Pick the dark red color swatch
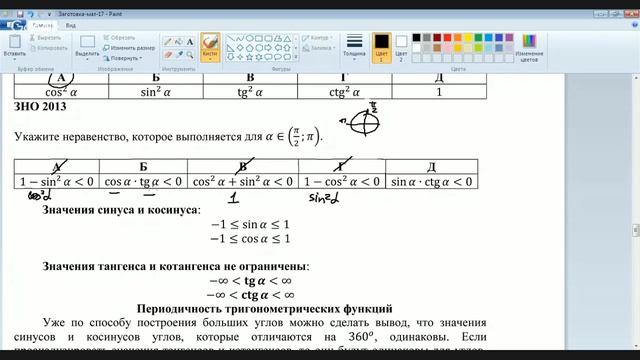This screenshot has height=360, width=640. [x=437, y=38]
